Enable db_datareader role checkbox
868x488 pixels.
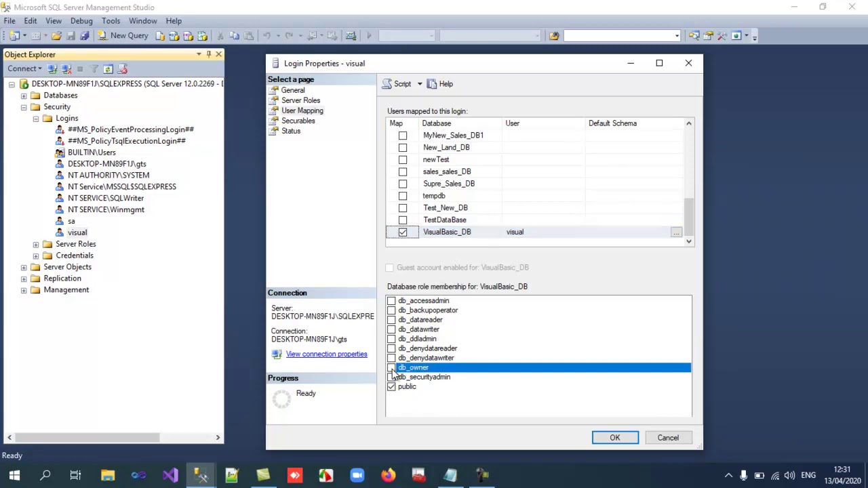[391, 320]
